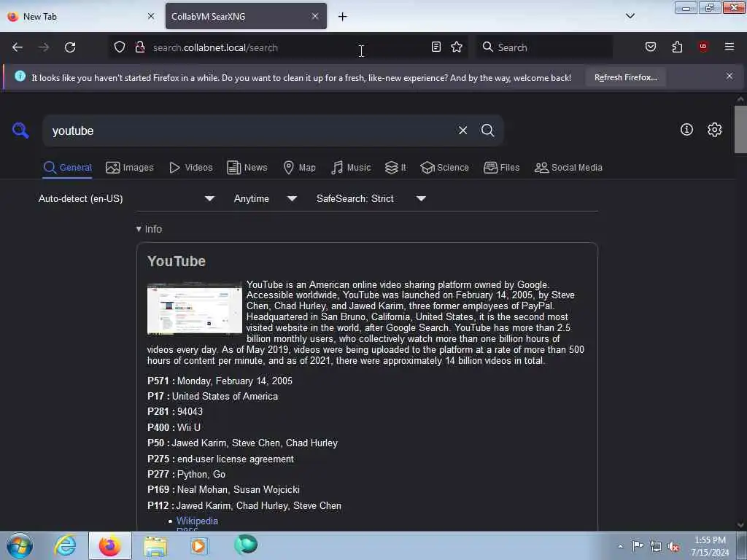The image size is (747, 560).
Task: Click the text 'Monday, February 14, 2005'
Action: point(235,381)
